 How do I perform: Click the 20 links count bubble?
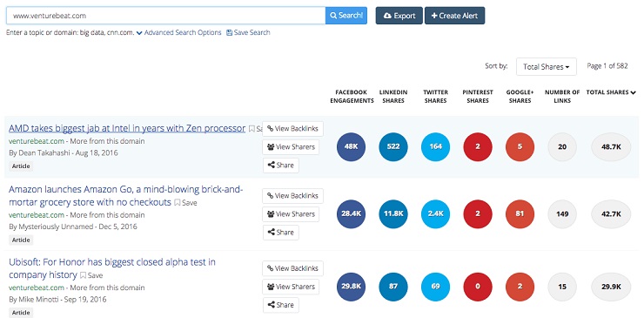562,147
